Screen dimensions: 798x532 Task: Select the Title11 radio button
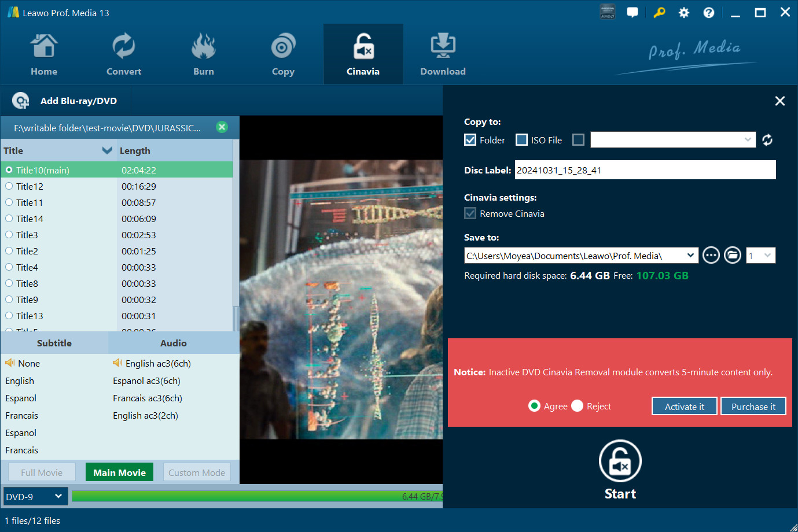point(9,202)
